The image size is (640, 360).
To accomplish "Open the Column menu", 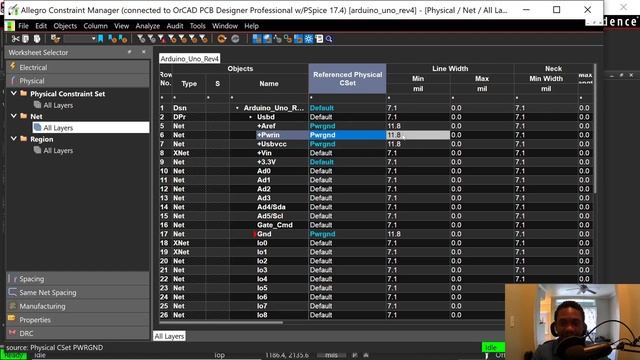I will pos(95,26).
